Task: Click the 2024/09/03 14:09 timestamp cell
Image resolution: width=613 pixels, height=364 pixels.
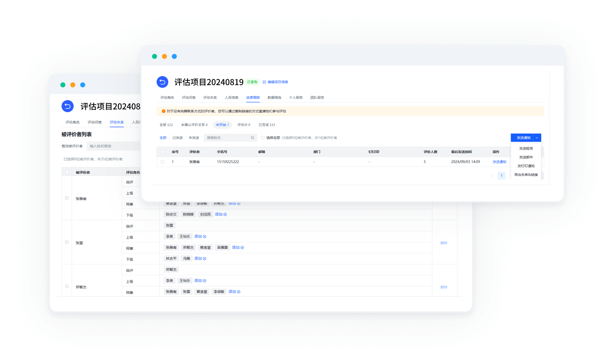Action: [x=465, y=162]
